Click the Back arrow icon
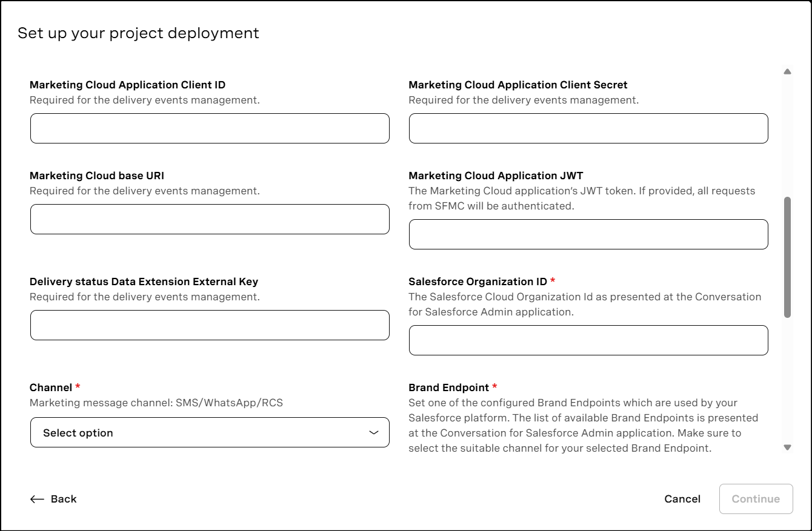 click(37, 499)
